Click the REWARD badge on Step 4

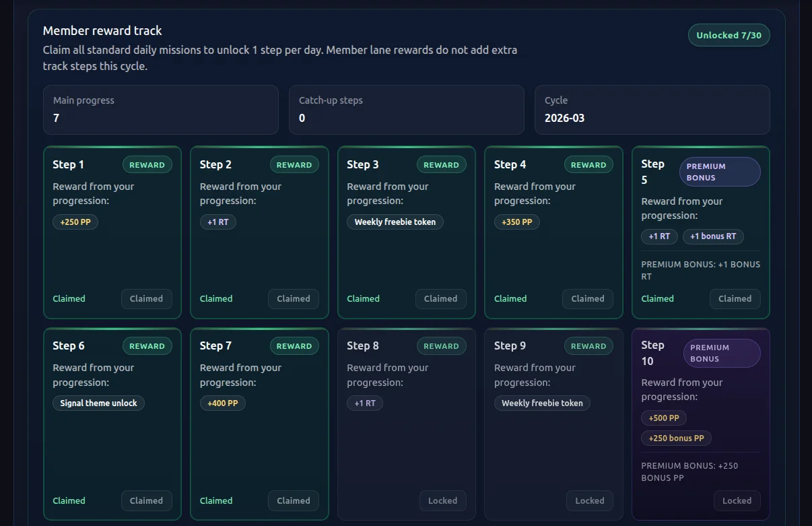click(588, 165)
